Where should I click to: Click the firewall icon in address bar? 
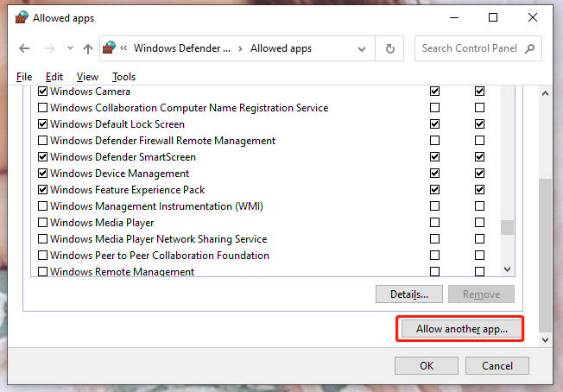(109, 47)
